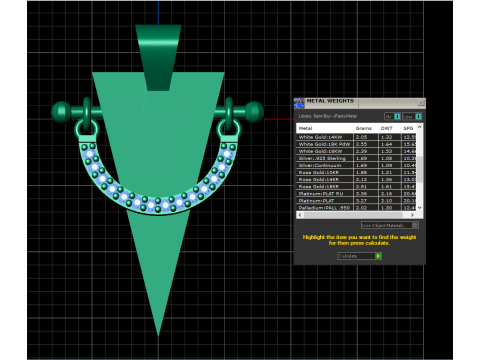Click the Metal Weights scale icon
The image size is (480, 360).
tap(299, 103)
